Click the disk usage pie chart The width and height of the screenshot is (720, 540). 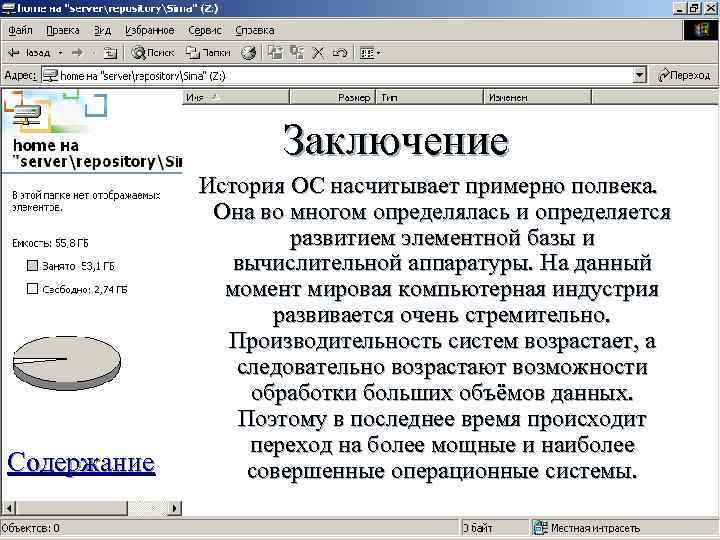67,363
